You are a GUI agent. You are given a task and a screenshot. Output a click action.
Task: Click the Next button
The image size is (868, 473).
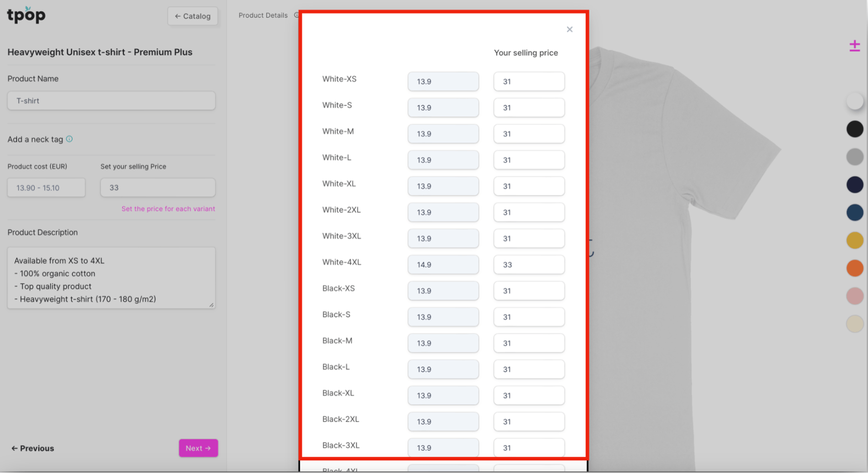198,448
